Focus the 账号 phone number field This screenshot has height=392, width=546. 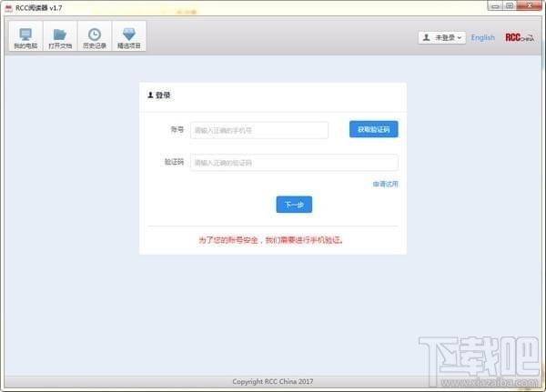coord(259,130)
